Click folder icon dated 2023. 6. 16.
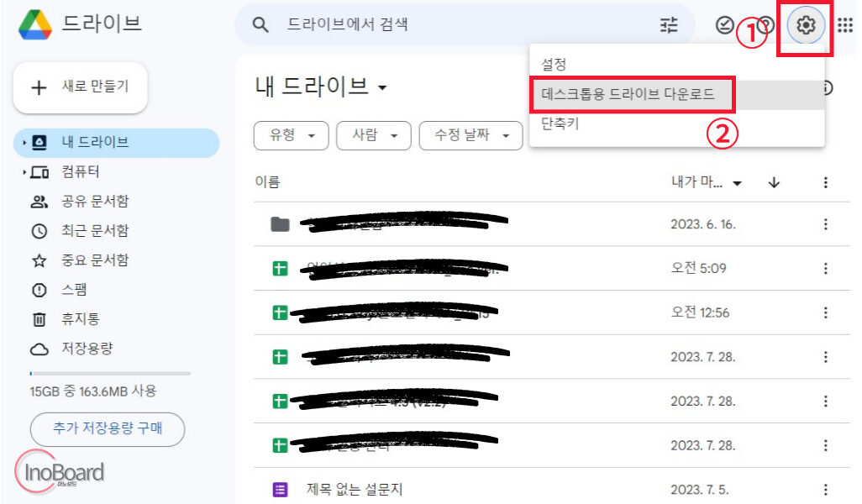The height and width of the screenshot is (504, 862). tap(281, 224)
